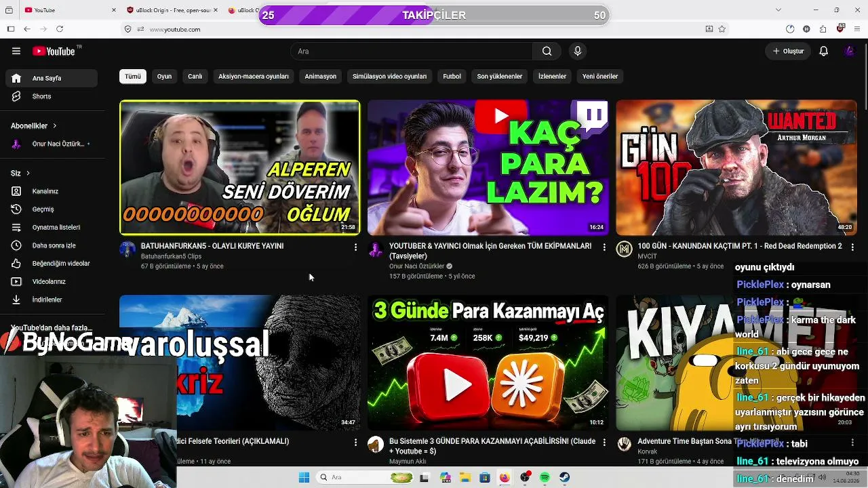Open Oynatma listeleri in sidebar
Image resolution: width=868 pixels, height=488 pixels.
[52, 227]
